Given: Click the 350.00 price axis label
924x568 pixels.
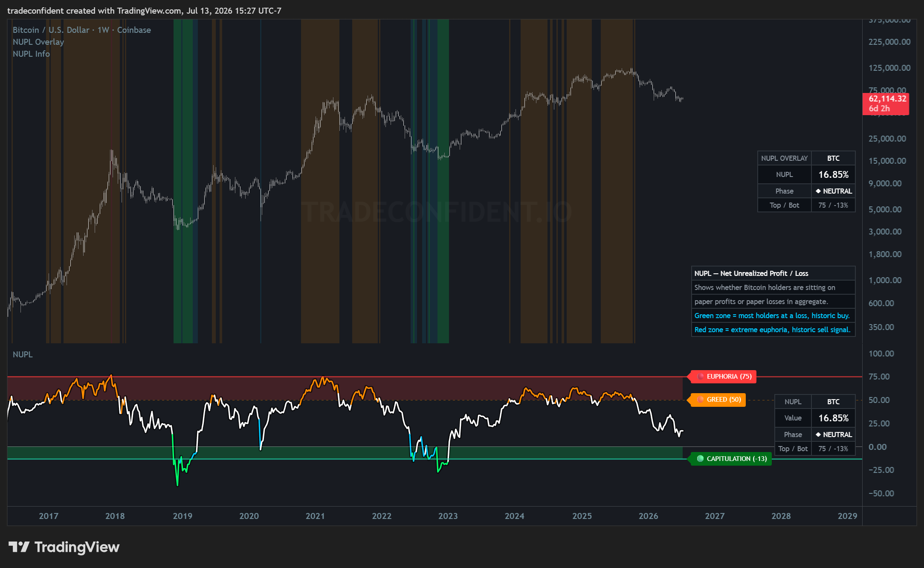Looking at the screenshot, I should 881,327.
